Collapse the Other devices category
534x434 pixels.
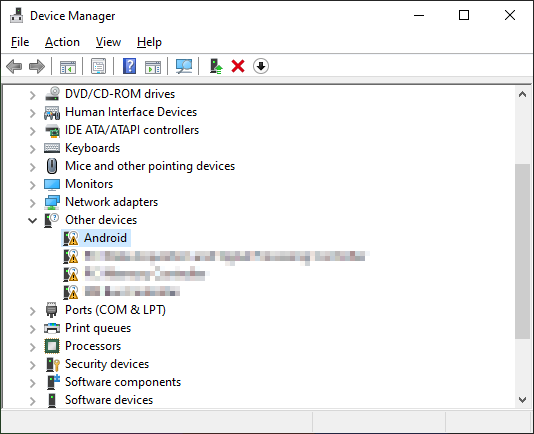click(x=32, y=220)
